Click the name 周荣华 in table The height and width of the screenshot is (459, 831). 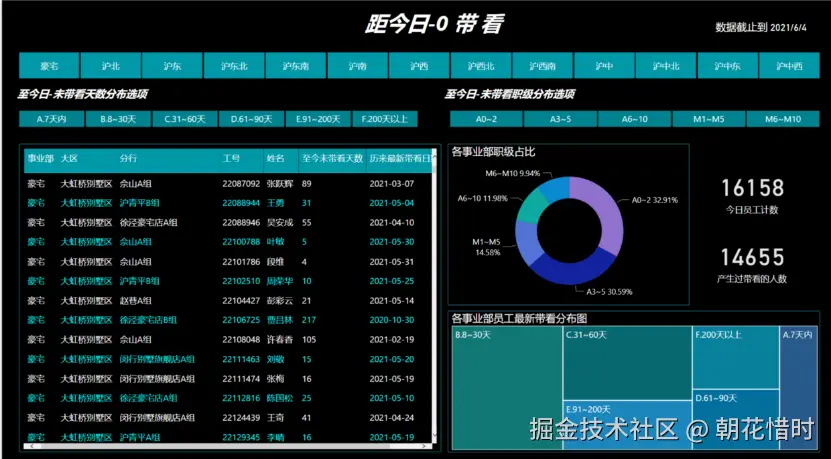(280, 281)
